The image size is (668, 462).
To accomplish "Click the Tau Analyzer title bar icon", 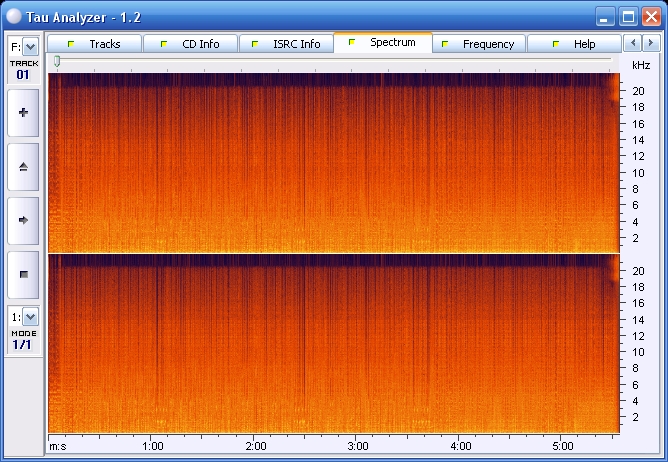I will pos(14,16).
